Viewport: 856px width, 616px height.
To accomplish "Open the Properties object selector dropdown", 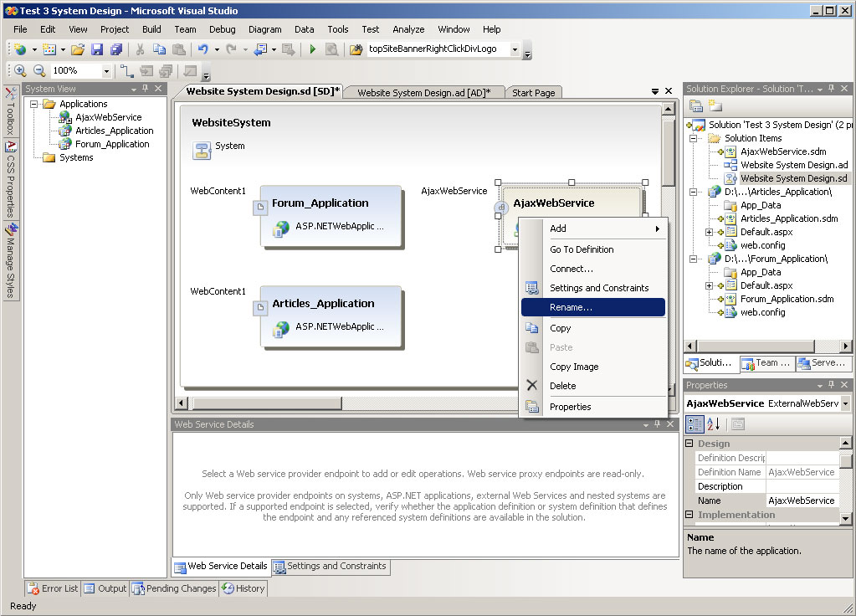I will pyautogui.click(x=845, y=403).
